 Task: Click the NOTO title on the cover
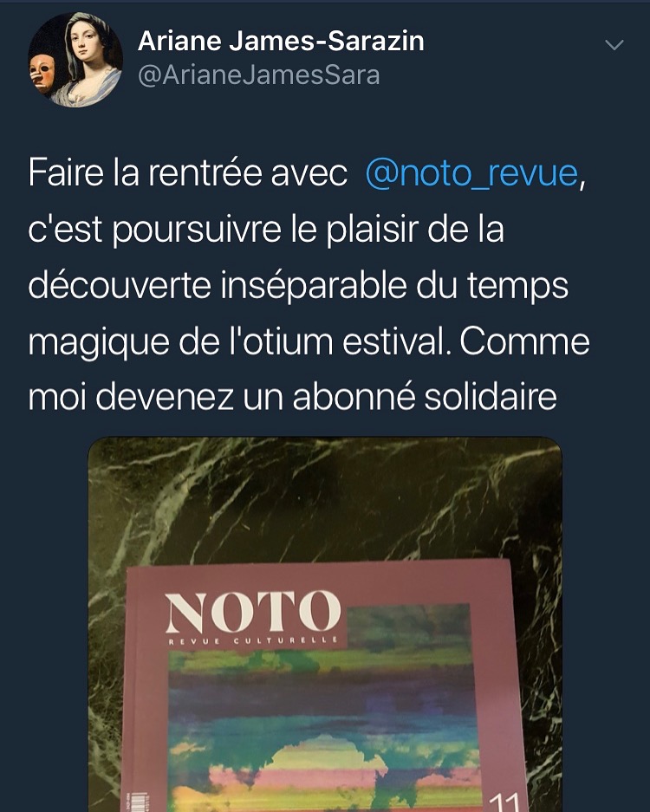pyautogui.click(x=253, y=613)
